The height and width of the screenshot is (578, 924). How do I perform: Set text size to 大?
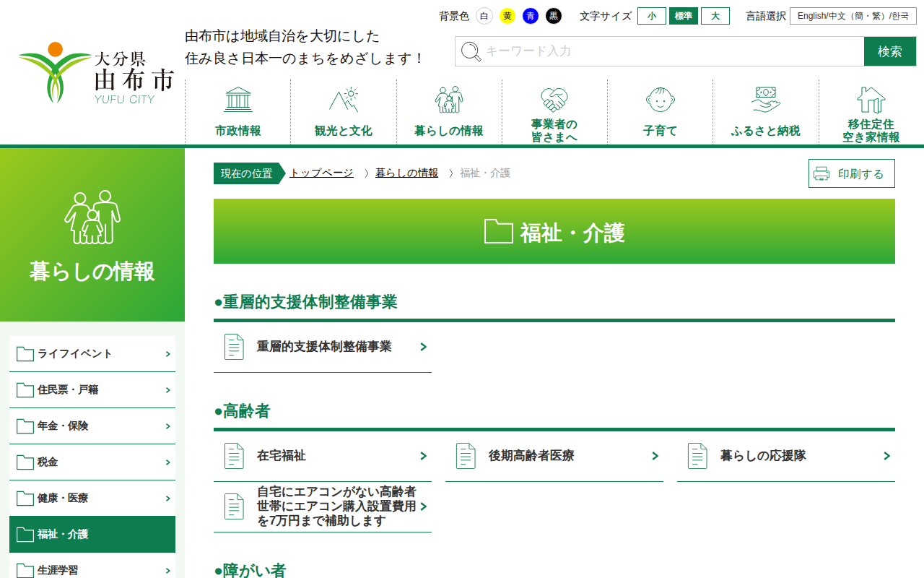tap(715, 16)
